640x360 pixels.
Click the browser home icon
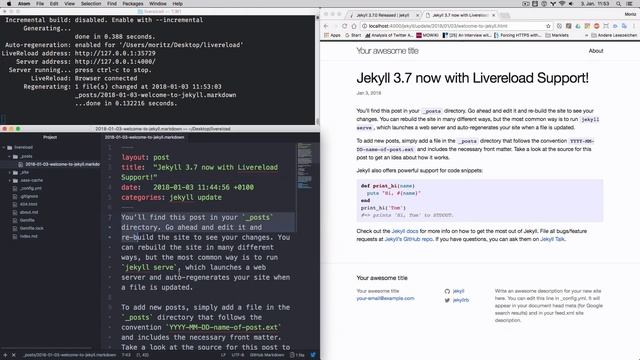pos(354,26)
